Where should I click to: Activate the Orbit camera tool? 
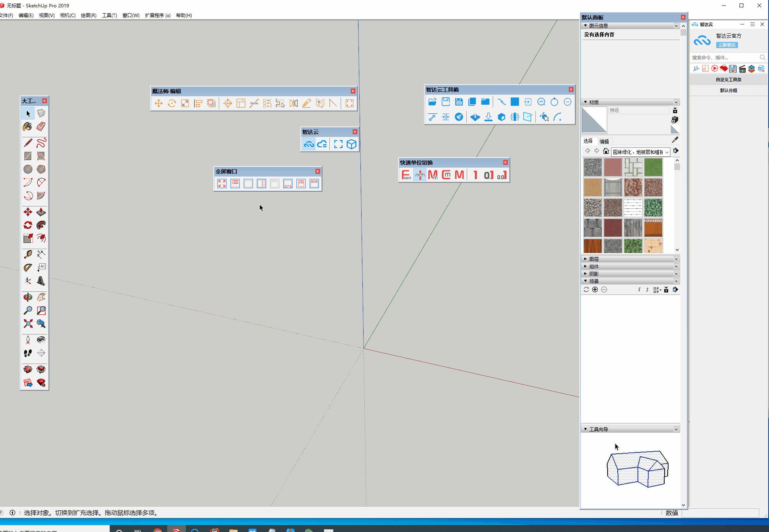click(x=28, y=297)
